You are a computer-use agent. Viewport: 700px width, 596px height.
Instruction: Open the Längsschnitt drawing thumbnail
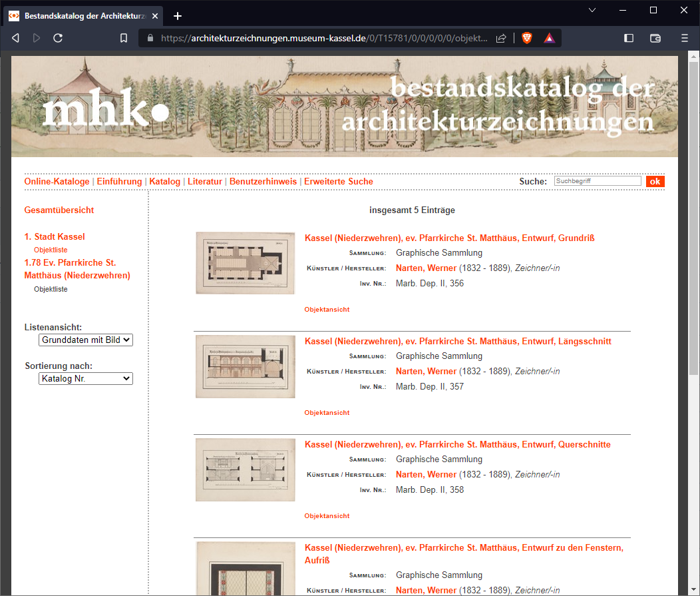pyautogui.click(x=245, y=366)
